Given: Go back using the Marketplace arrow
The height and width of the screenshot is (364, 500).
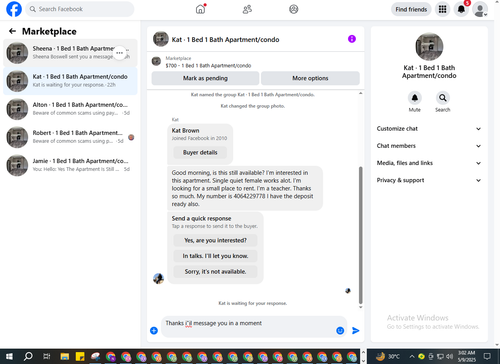Looking at the screenshot, I should pos(12,31).
